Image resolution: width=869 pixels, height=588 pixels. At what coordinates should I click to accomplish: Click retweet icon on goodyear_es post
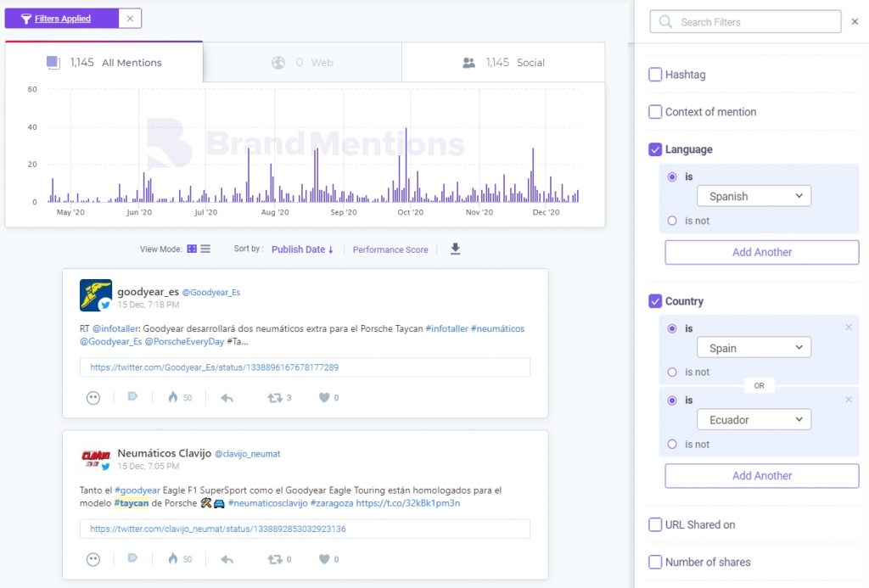[x=275, y=398]
